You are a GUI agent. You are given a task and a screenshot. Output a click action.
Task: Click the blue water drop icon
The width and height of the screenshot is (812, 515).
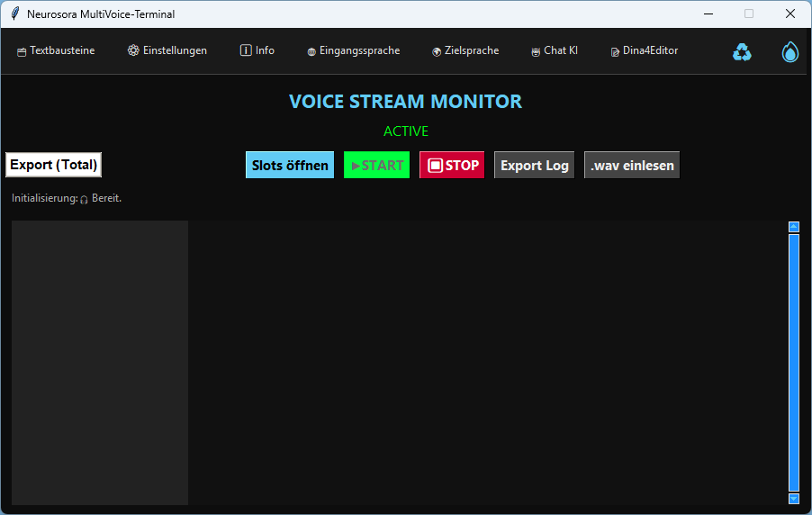[x=789, y=52]
